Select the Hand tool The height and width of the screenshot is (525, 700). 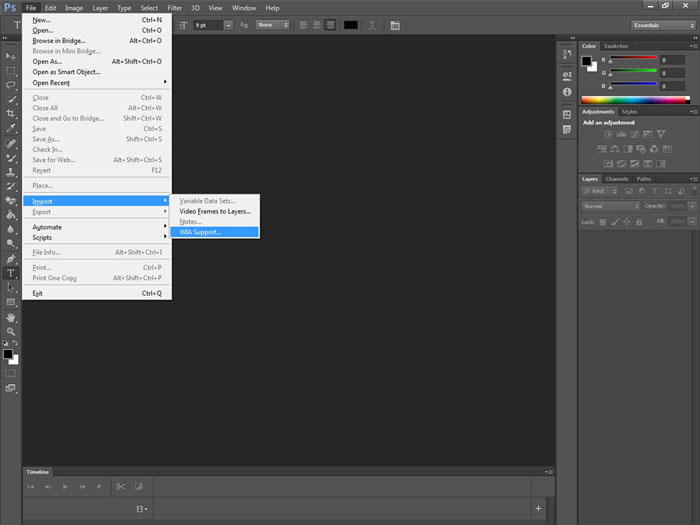click(x=11, y=317)
